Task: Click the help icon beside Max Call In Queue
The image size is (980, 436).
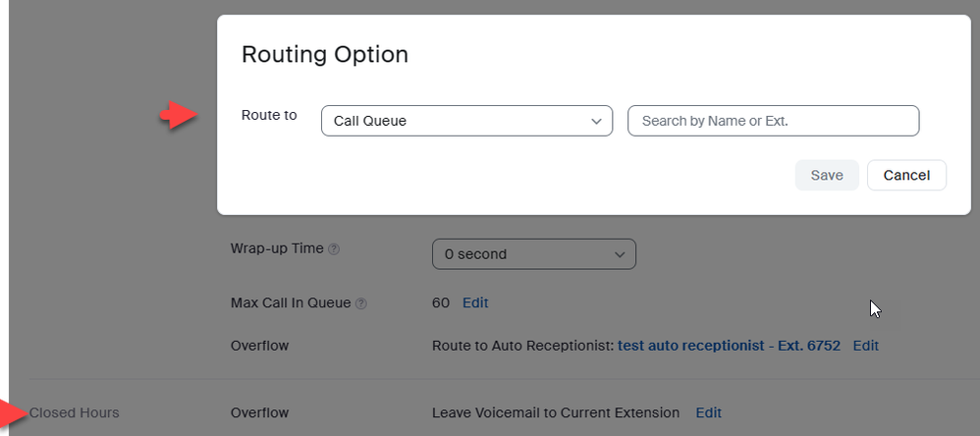Action: pyautogui.click(x=360, y=303)
